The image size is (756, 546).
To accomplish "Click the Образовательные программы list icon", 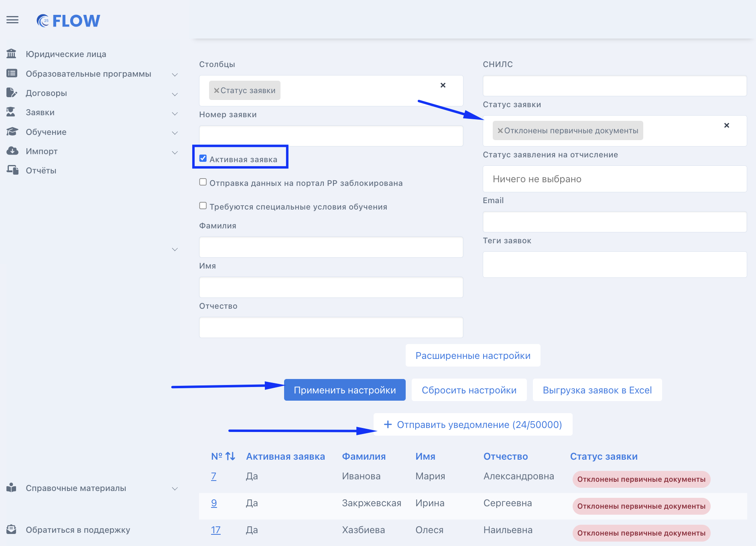I will tap(12, 73).
